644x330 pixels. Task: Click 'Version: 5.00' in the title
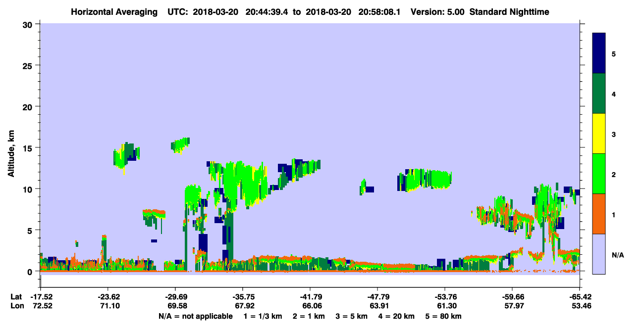[x=437, y=12]
